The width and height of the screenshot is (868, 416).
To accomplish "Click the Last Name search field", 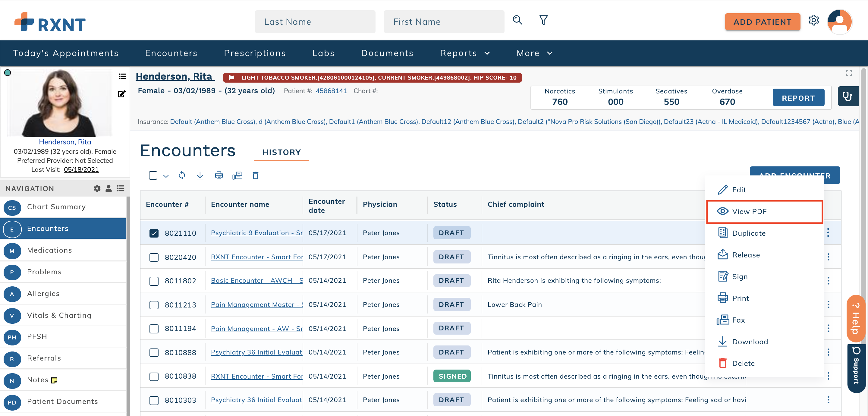I will (x=315, y=22).
